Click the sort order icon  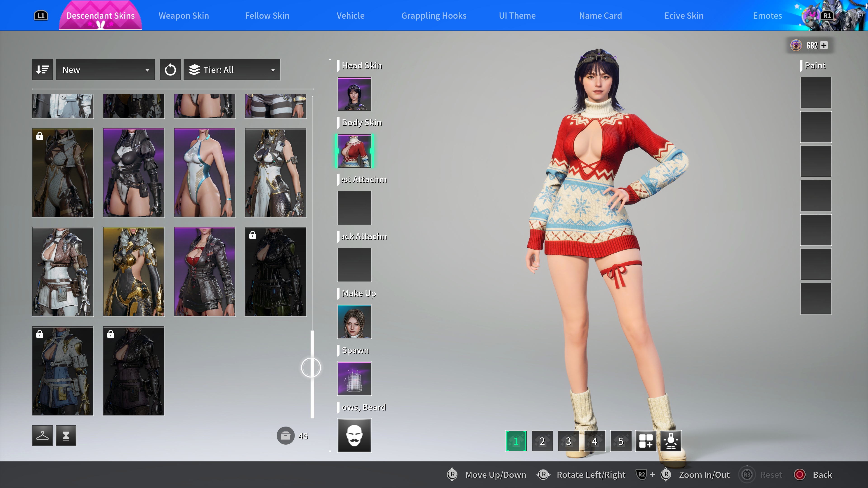[42, 70]
